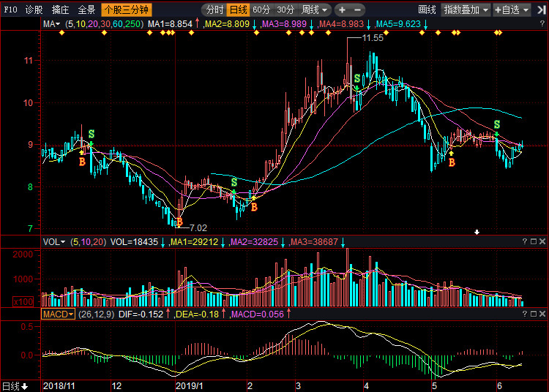
Task: Open the MACD indicator selector dropdown
Action: pos(58,314)
